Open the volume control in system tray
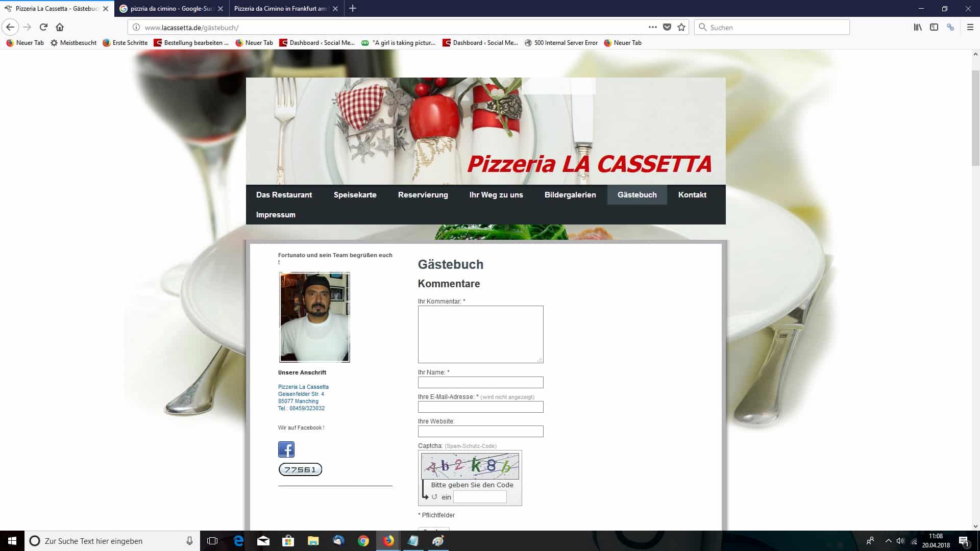 tap(900, 541)
